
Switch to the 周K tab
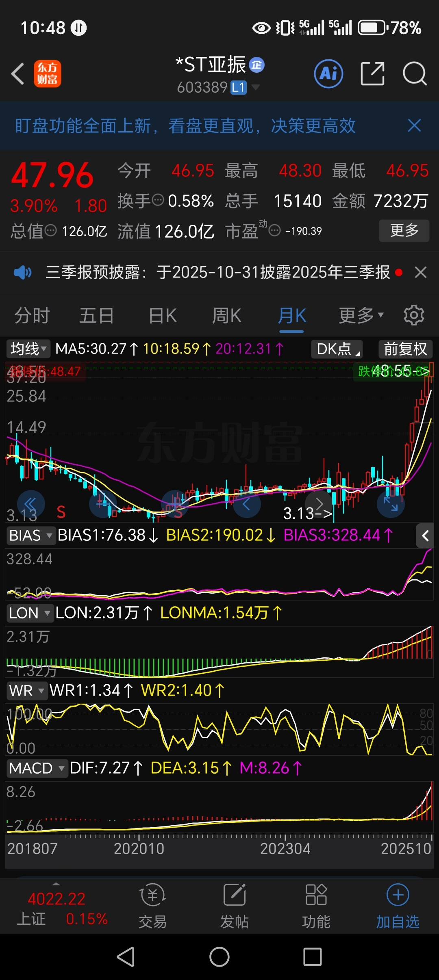point(227,316)
